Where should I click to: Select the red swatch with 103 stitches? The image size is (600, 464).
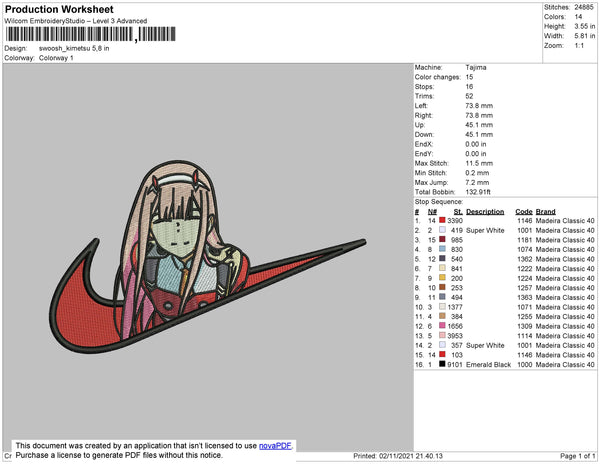pos(442,355)
